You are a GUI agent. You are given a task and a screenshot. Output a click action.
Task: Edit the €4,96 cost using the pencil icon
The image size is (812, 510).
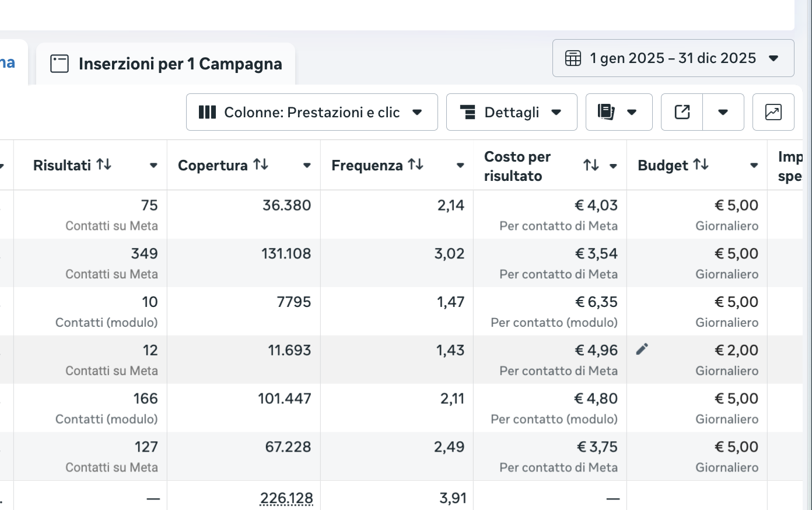coord(642,349)
